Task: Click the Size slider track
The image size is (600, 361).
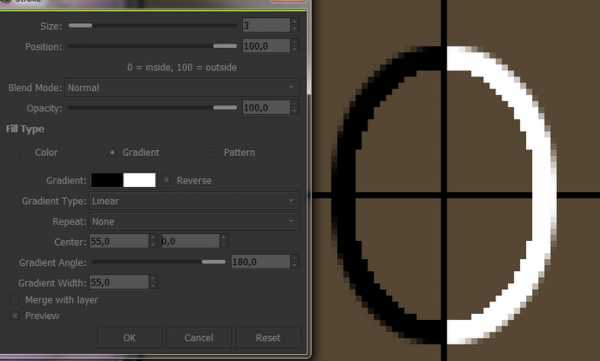Action: pos(153,26)
